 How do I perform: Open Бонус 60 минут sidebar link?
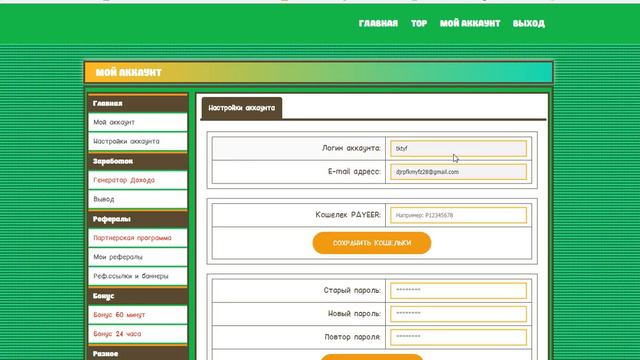pyautogui.click(x=138, y=315)
